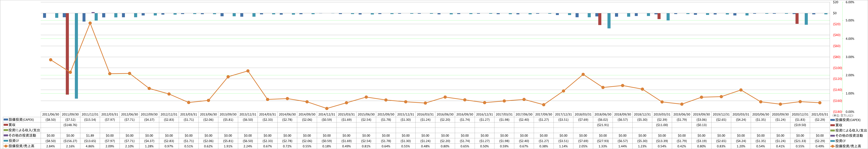The image size is (868, 149).
Task: Click the ($27.93) investing CF cell
Action: tap(603, 141)
